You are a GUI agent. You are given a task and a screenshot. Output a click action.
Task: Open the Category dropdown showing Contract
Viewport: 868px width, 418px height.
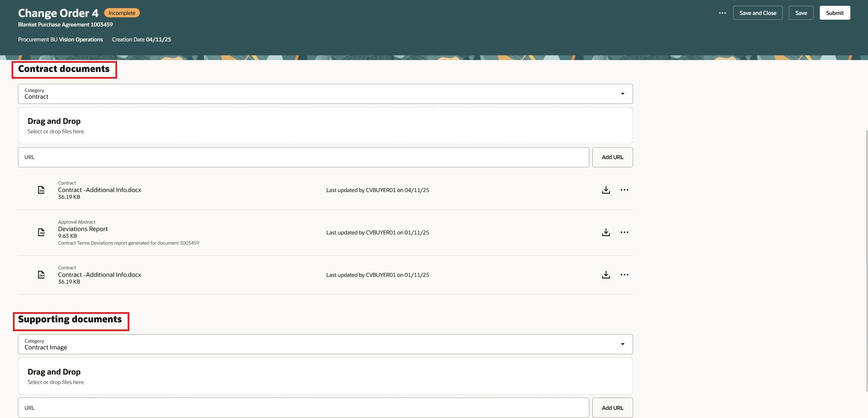pos(622,93)
